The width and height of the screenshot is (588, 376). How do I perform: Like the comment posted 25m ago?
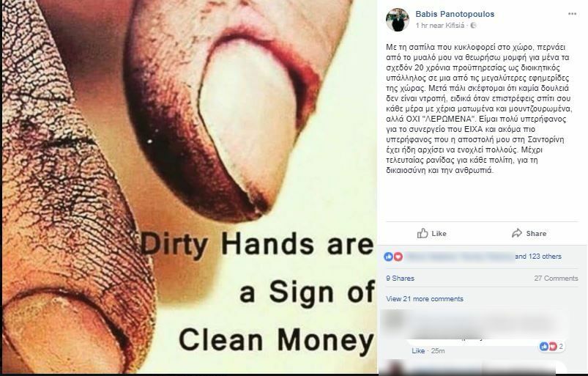[418, 351]
